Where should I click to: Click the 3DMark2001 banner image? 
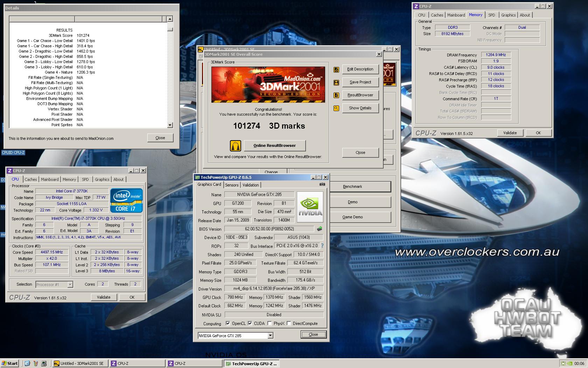point(268,84)
